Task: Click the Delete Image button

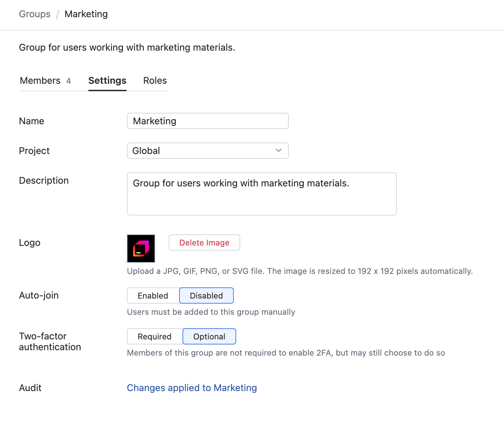Action: [204, 242]
